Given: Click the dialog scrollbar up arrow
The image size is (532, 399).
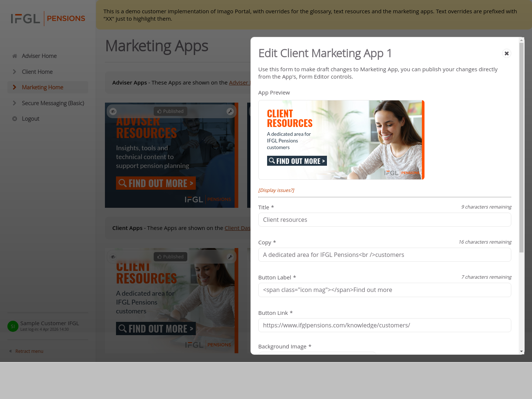Looking at the screenshot, I should tap(521, 40).
